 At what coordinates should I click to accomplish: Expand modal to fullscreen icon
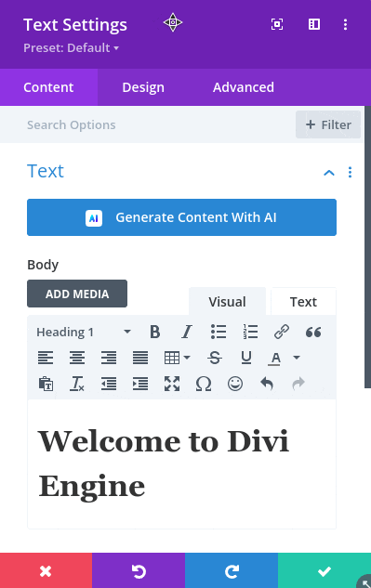(x=277, y=24)
